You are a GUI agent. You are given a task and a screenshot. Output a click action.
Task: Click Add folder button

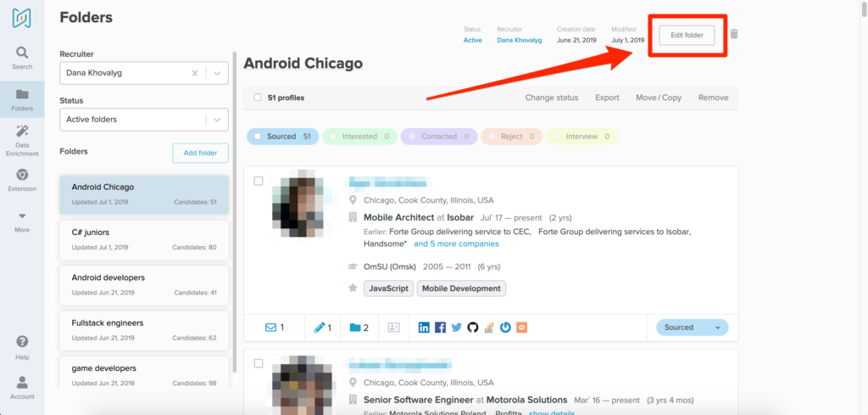click(200, 153)
